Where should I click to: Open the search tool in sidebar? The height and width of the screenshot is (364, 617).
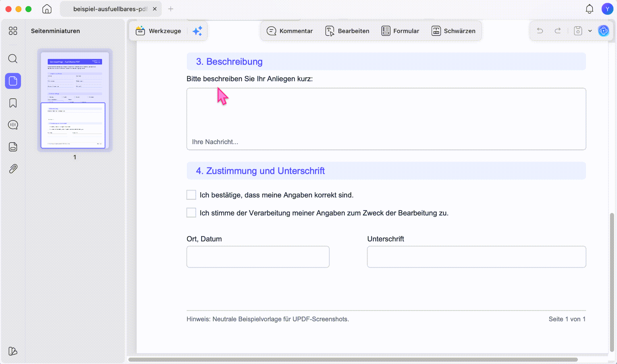tap(13, 59)
